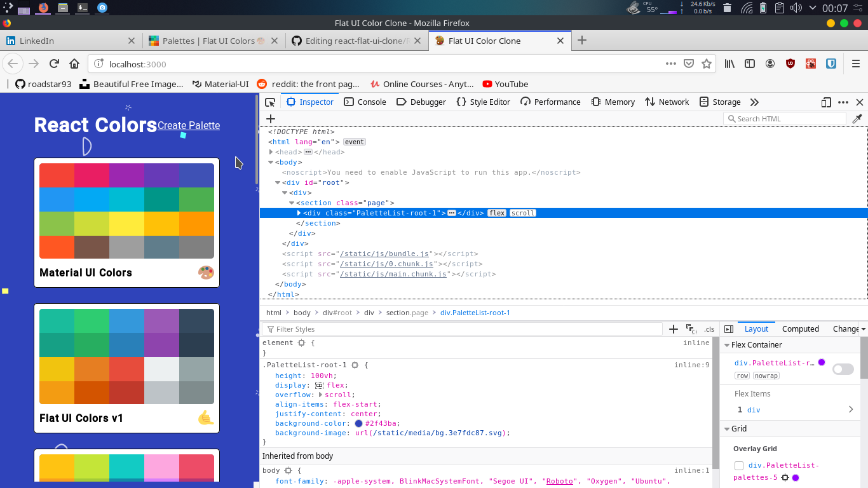Collapse the section class page node
The width and height of the screenshot is (868, 488).
292,203
